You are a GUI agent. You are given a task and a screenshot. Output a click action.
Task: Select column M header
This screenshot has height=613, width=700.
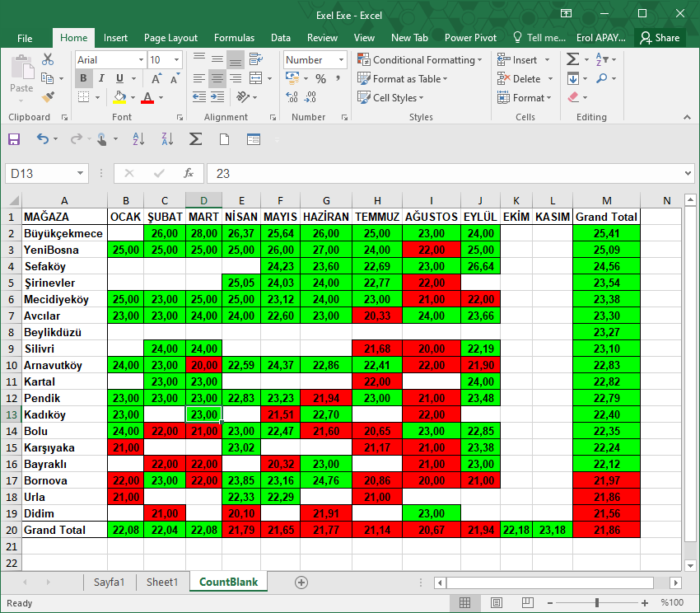[606, 200]
